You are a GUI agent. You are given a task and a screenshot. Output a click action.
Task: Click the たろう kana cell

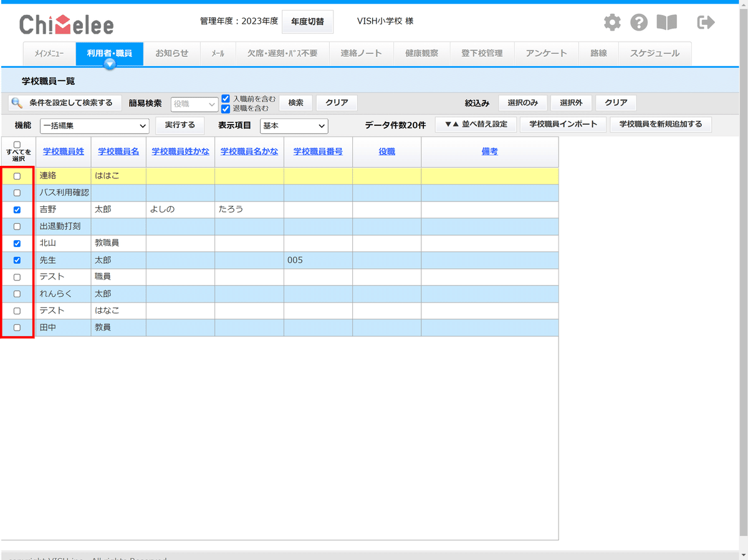tap(249, 210)
